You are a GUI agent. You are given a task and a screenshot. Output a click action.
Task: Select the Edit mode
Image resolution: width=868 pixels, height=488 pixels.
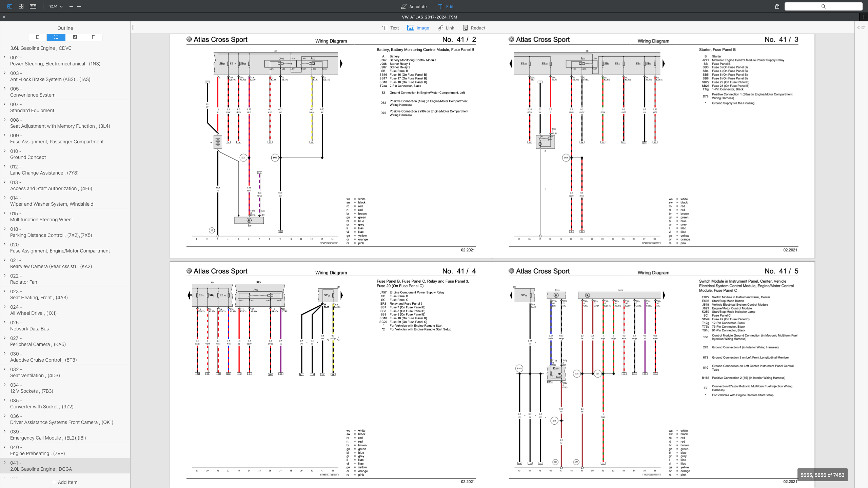tap(446, 6)
